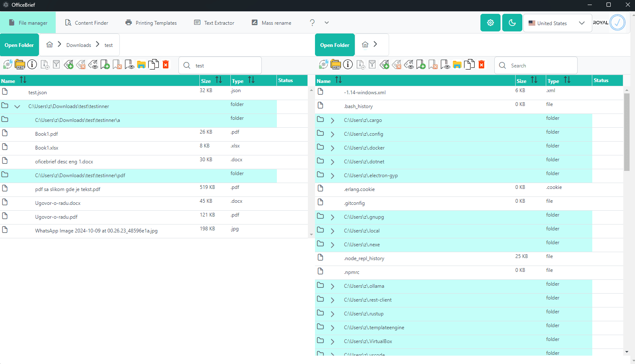Click the convert files icon in left pane toolbar
The width and height of the screenshot is (635, 364).
point(8,65)
